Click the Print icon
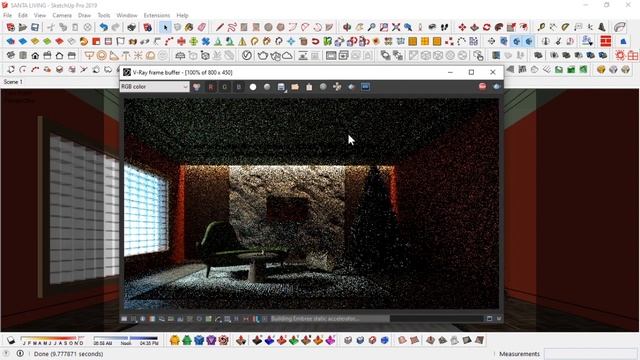The image size is (640, 360). pyautogui.click(x=131, y=27)
